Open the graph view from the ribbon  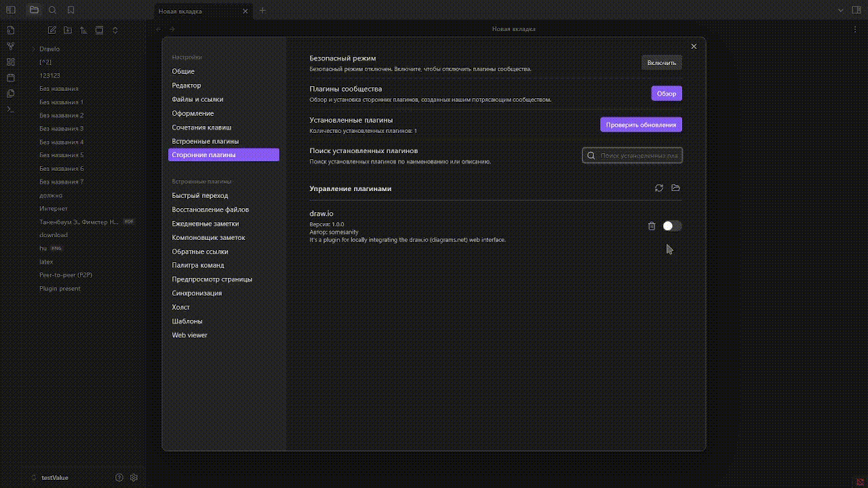point(10,45)
